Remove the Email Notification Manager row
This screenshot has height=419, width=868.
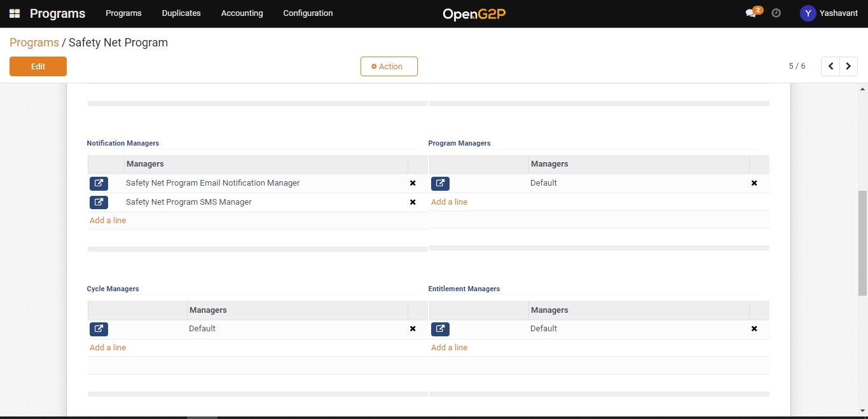[x=413, y=183]
